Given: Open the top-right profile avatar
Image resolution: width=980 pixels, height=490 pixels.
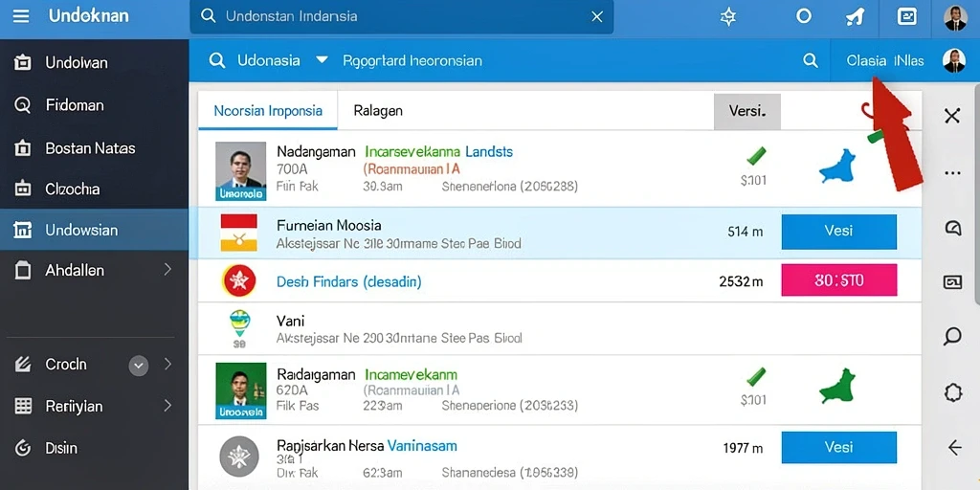Looking at the screenshot, I should coord(955,17).
